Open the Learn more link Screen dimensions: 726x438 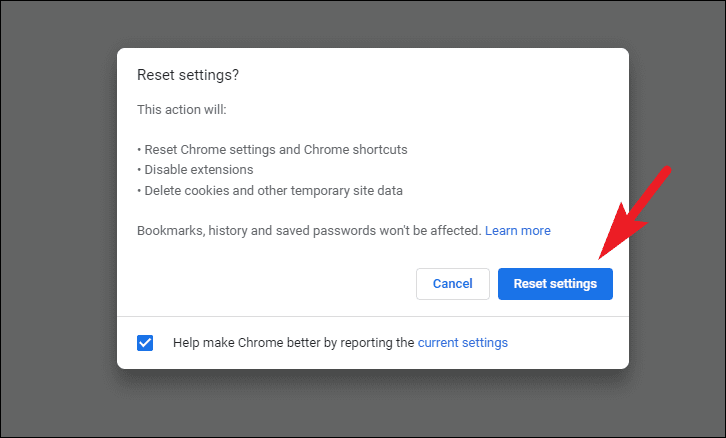(518, 231)
